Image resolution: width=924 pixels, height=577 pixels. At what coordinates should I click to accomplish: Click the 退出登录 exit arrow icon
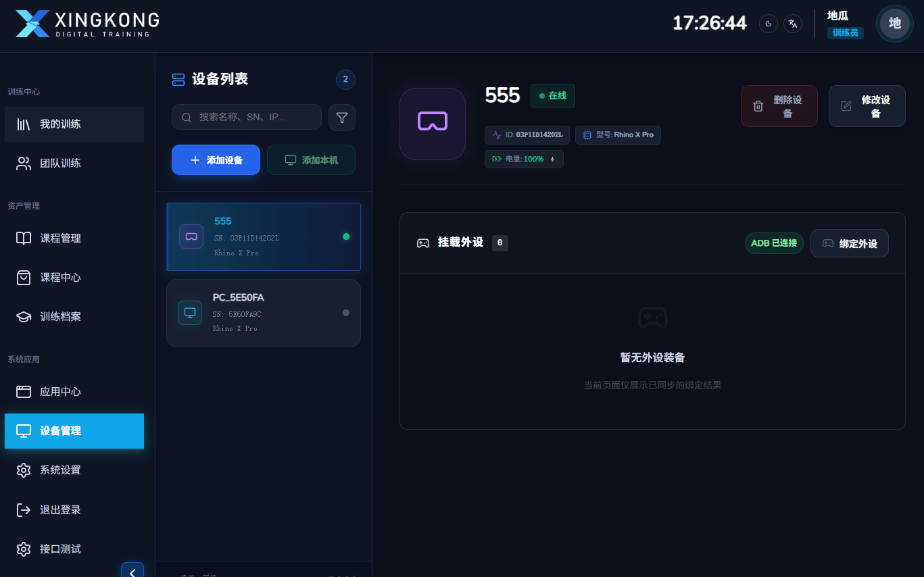tap(24, 510)
